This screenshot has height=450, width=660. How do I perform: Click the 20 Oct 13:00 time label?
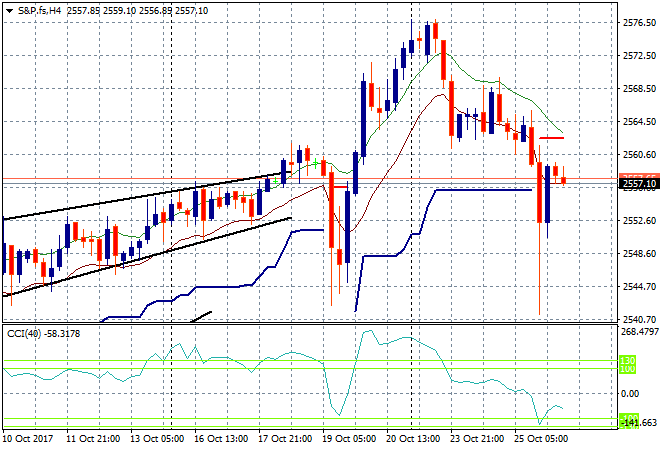(x=413, y=439)
